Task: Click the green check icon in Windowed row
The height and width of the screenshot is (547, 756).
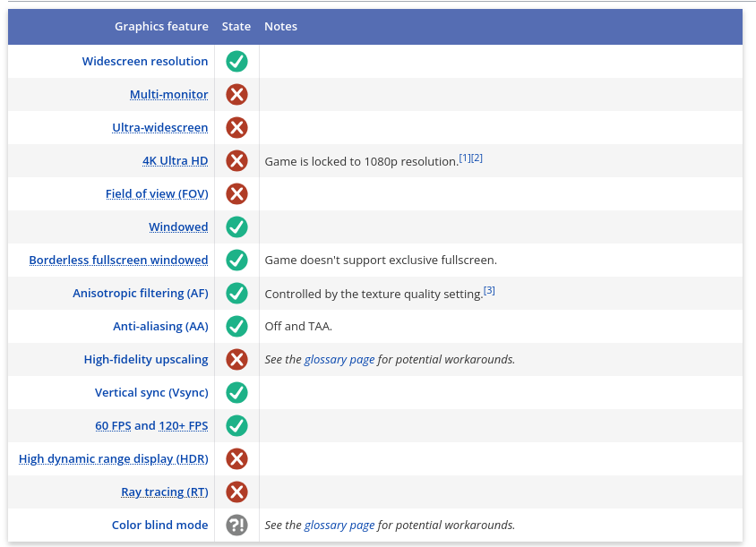Action: 236,227
